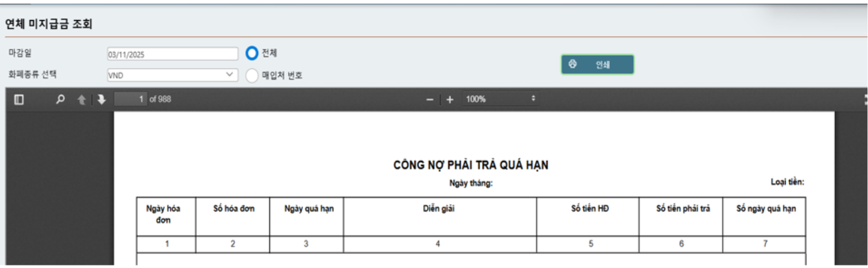
Task: Expand the 100% zoom level dropdown
Action: tap(500, 99)
